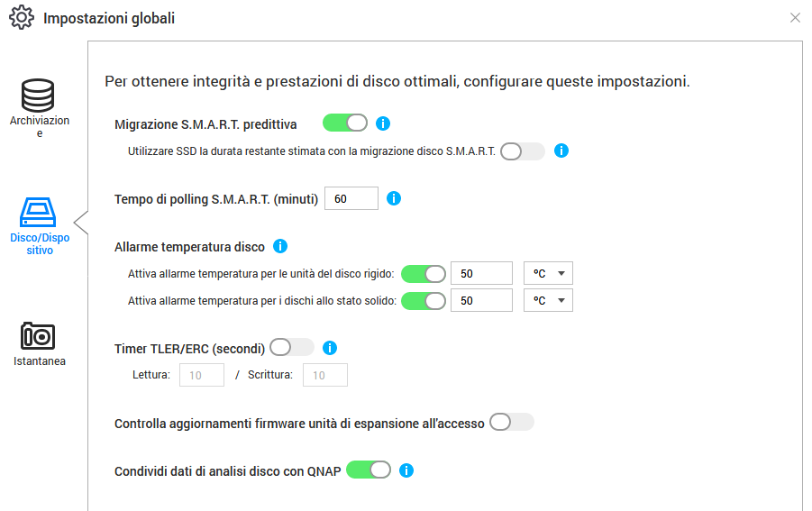Show info for Tempo di polling S.M.A.R.T.
This screenshot has width=812, height=511.
pos(393,198)
